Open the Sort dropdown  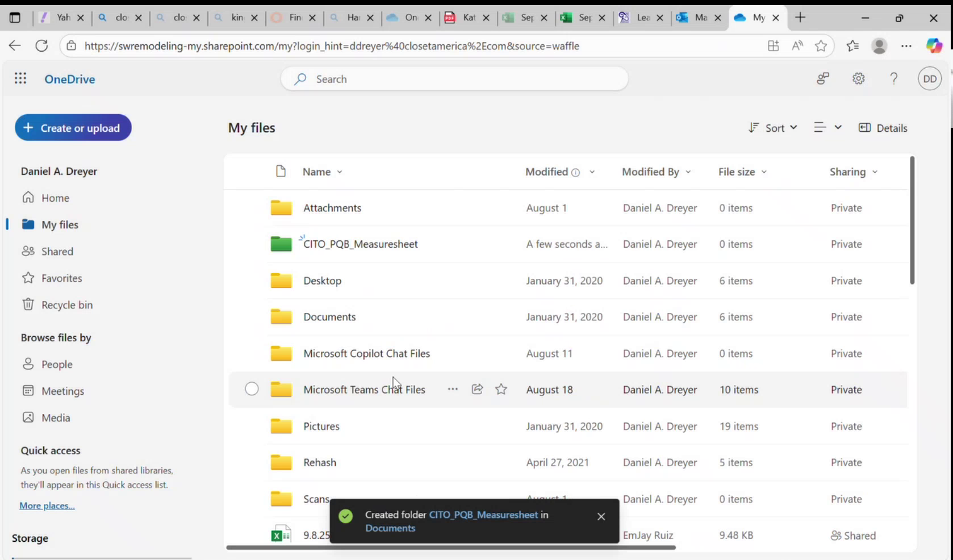point(772,128)
